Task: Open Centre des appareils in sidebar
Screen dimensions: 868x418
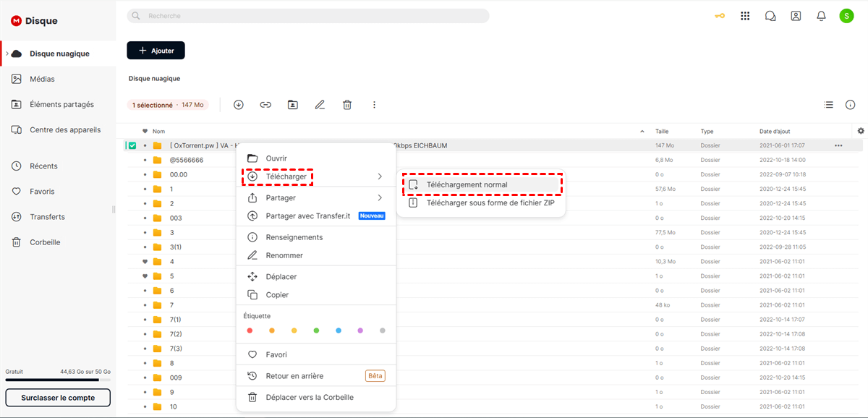Action: (58, 129)
